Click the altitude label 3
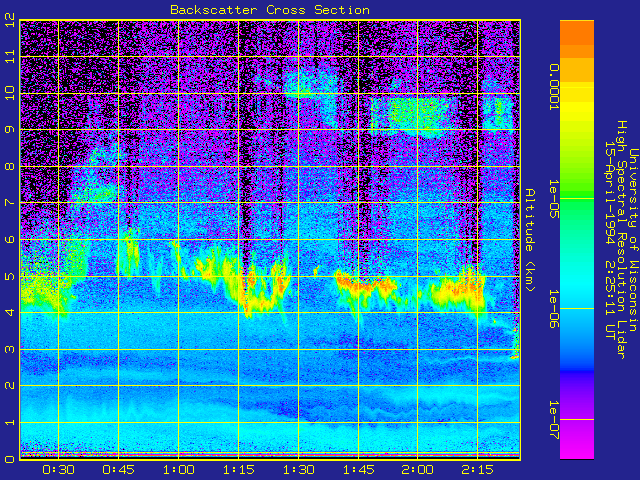The width and height of the screenshot is (640, 480). click(x=10, y=349)
